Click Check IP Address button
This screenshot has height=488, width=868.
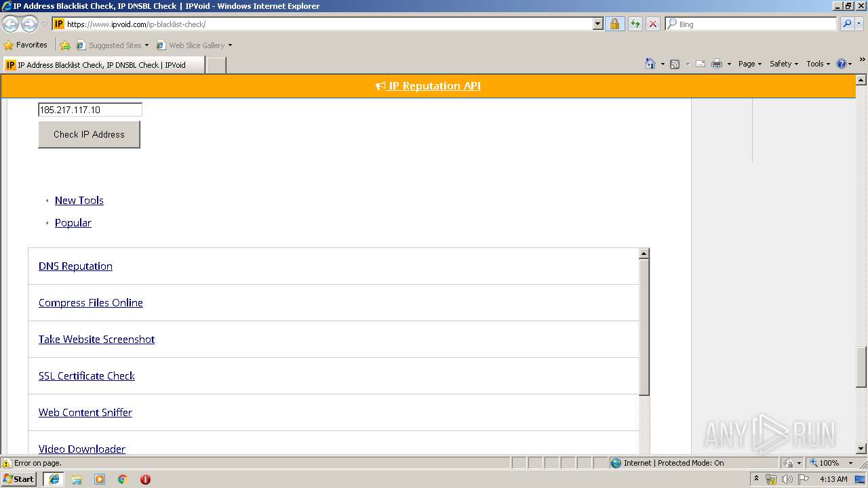pos(89,134)
